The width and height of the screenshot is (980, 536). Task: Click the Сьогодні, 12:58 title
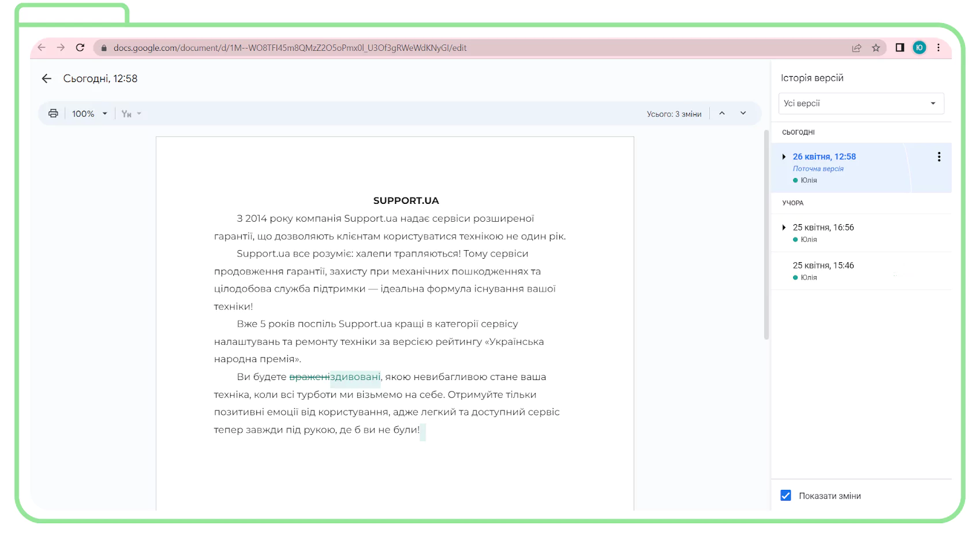point(100,79)
